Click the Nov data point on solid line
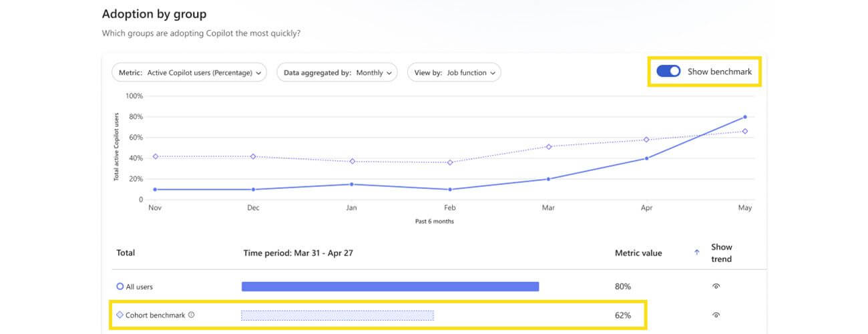 [x=155, y=189]
